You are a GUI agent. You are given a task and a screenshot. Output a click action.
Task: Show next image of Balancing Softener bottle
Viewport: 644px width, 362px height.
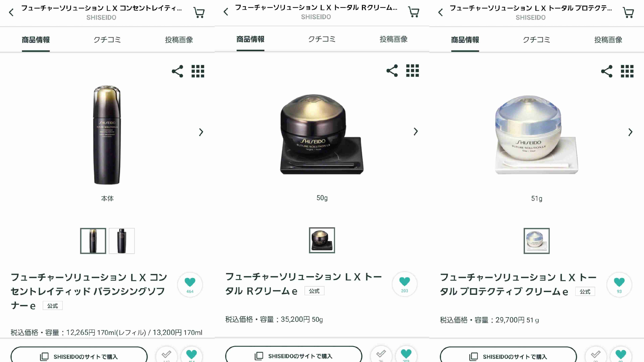coord(201,132)
